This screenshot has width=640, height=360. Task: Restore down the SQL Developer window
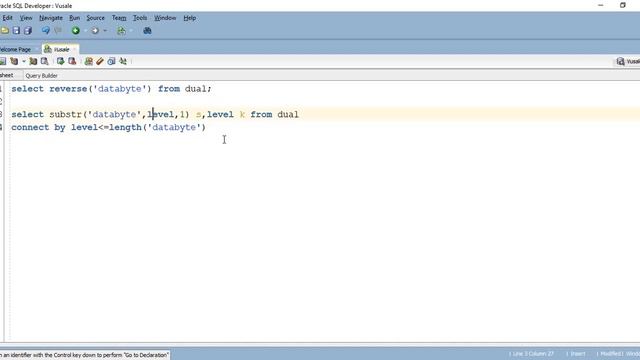coord(622,5)
